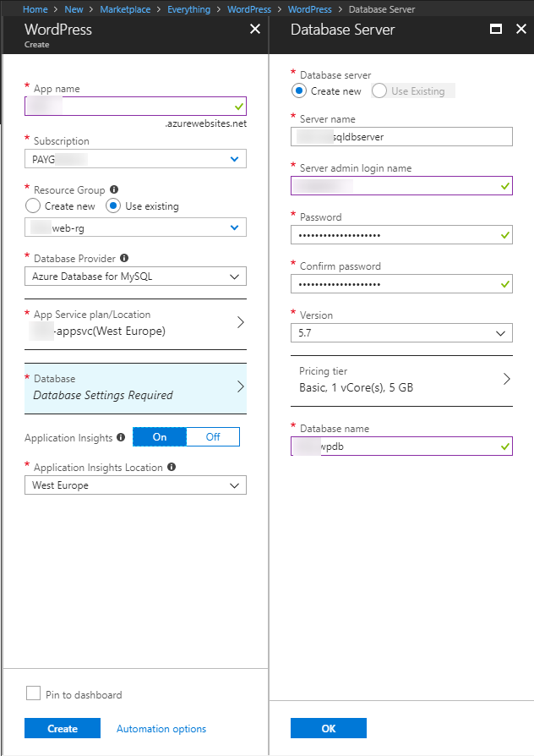Click the Application Insights Location info icon
Screen dimensions: 534x756
click(x=172, y=467)
